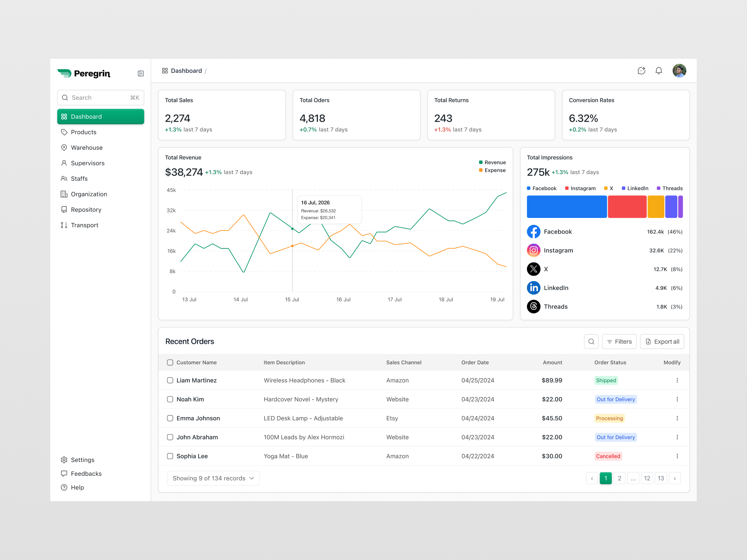
Task: Click the blue Facebook bar segment
Action: point(567,207)
